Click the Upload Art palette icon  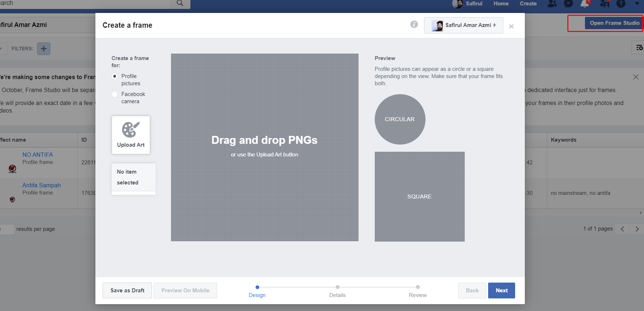coord(131,129)
